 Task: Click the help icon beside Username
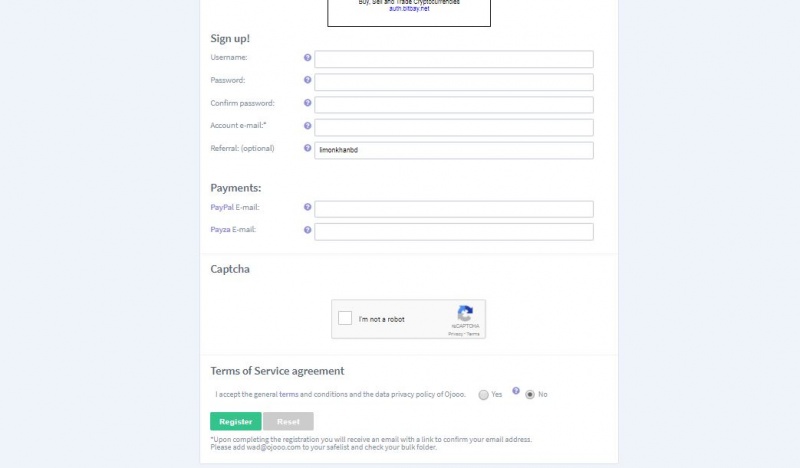pos(308,58)
